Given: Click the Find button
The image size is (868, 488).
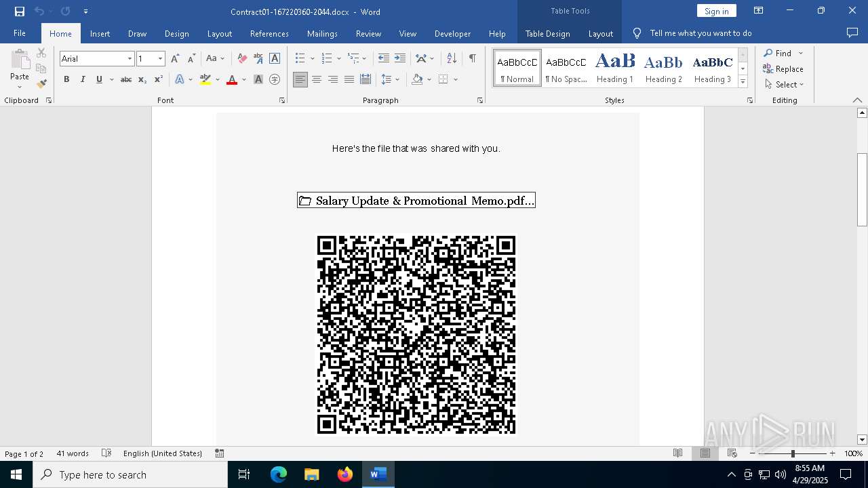Looking at the screenshot, I should (x=778, y=53).
